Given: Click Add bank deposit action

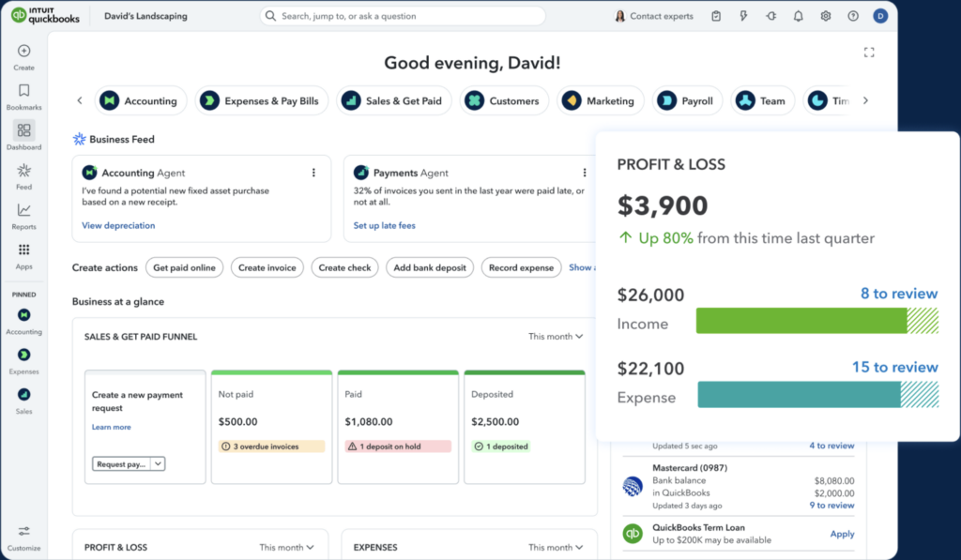Looking at the screenshot, I should 430,267.
